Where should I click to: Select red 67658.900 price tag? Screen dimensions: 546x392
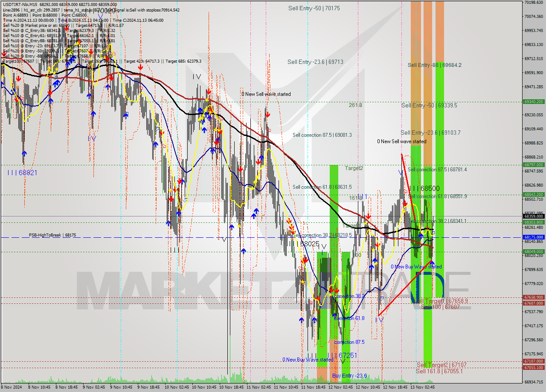[x=533, y=297]
